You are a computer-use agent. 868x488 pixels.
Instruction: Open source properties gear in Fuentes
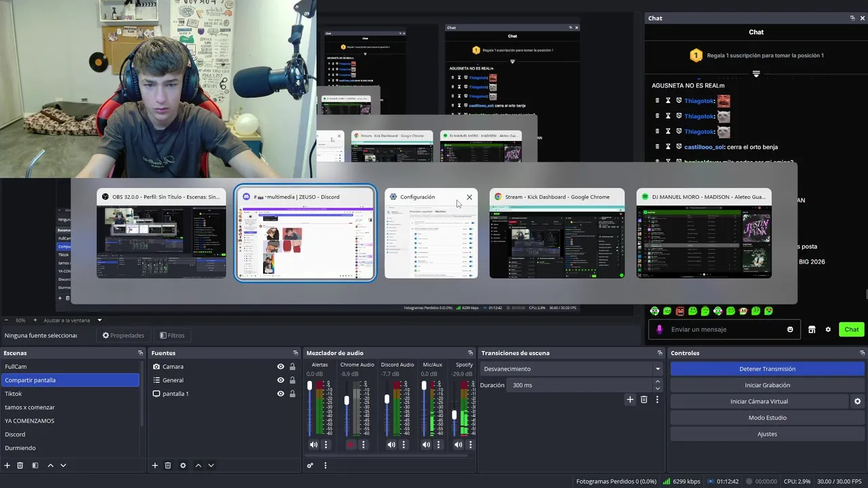coord(183,466)
